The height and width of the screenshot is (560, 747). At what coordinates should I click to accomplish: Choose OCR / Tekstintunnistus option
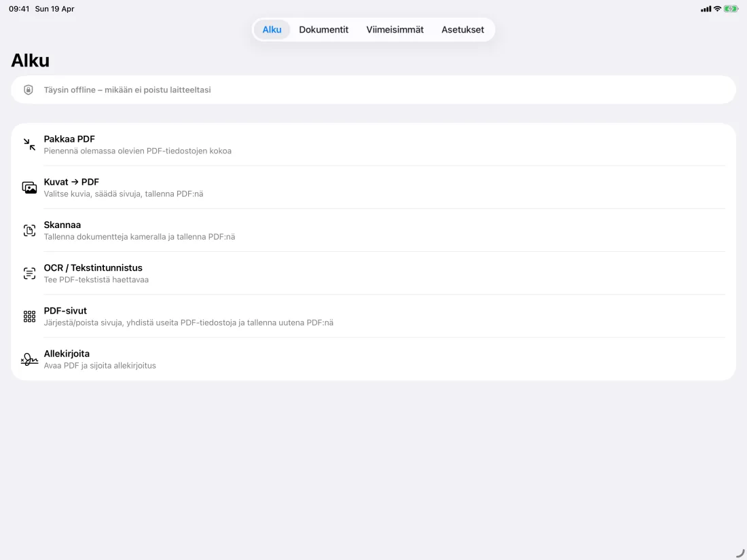pyautogui.click(x=373, y=274)
